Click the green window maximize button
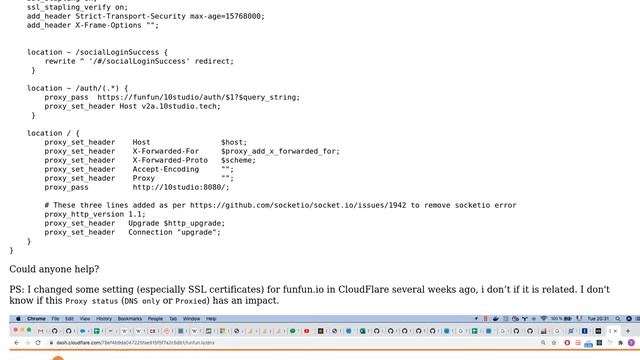 tap(29, 330)
